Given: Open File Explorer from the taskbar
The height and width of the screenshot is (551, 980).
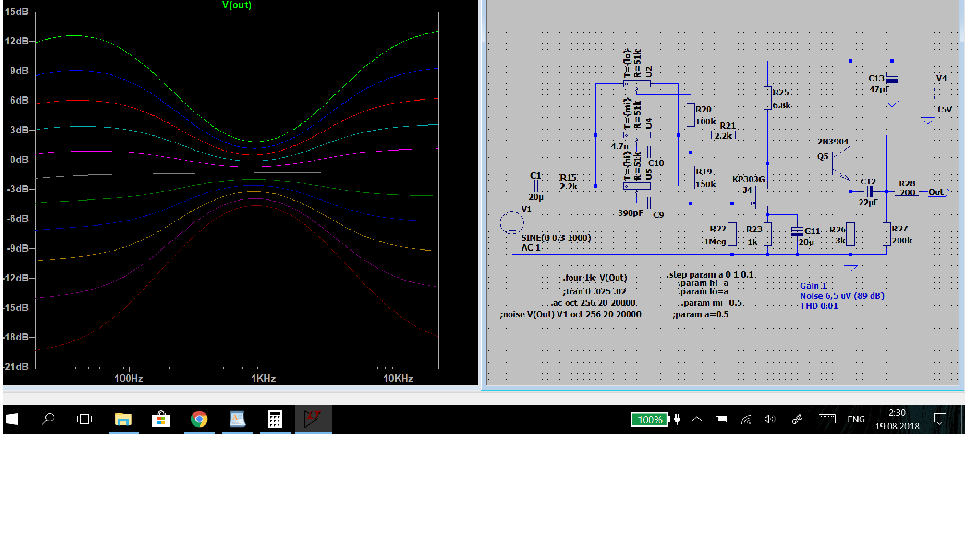Looking at the screenshot, I should click(124, 419).
